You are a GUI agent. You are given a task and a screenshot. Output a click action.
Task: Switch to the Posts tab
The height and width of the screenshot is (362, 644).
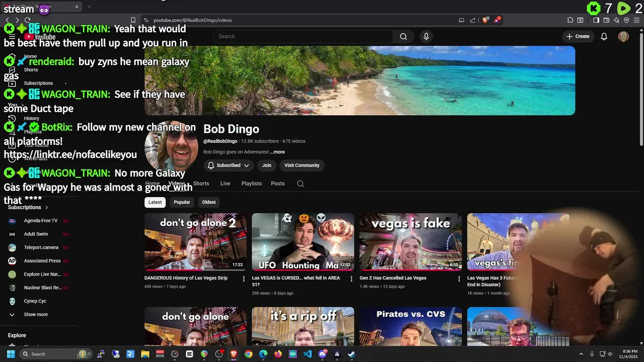pos(278,184)
